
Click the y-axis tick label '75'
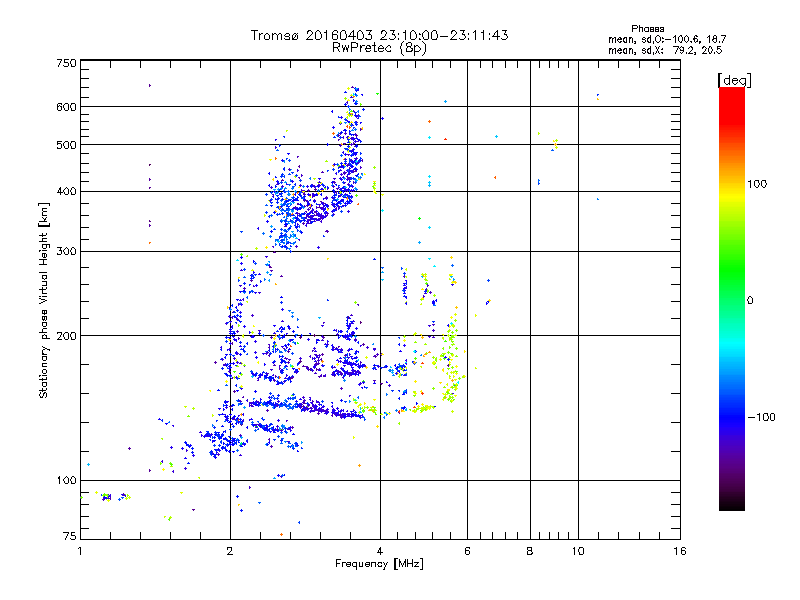tap(70, 536)
